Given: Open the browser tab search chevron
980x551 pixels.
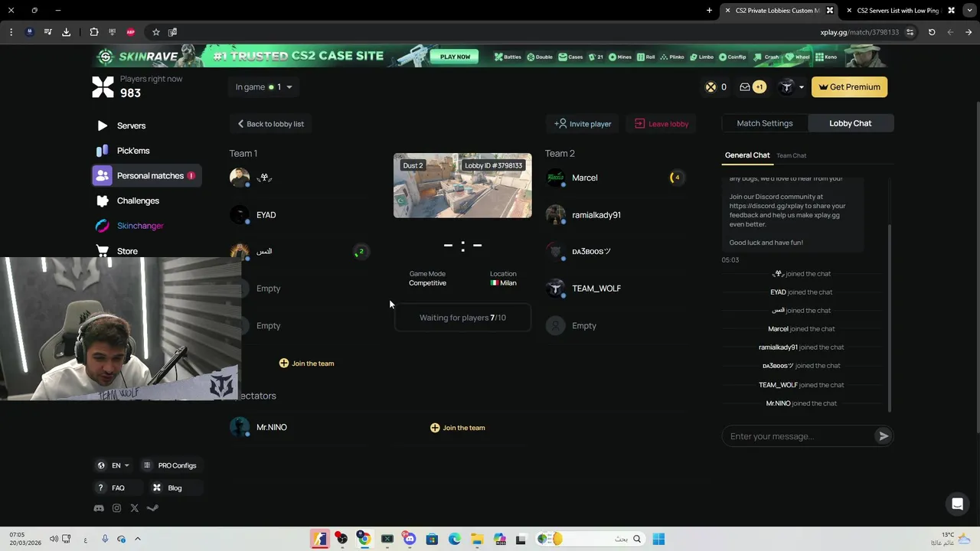Looking at the screenshot, I should pos(970,11).
